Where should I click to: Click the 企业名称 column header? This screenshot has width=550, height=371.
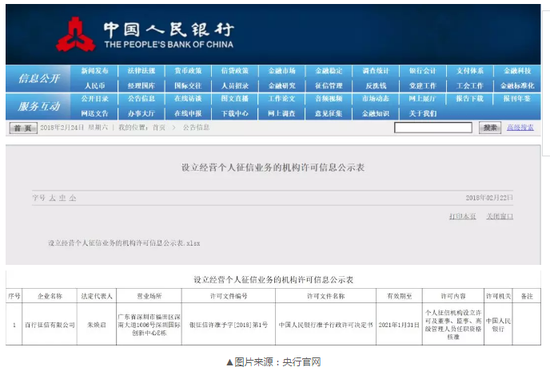[49, 296]
